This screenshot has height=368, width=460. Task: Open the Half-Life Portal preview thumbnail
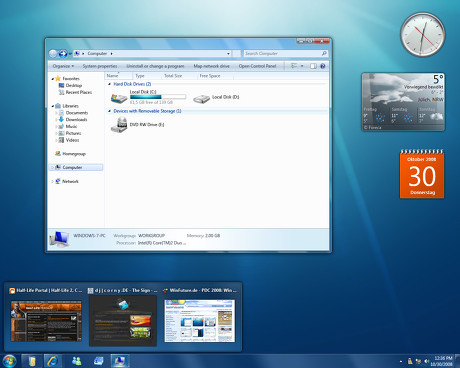point(46,321)
